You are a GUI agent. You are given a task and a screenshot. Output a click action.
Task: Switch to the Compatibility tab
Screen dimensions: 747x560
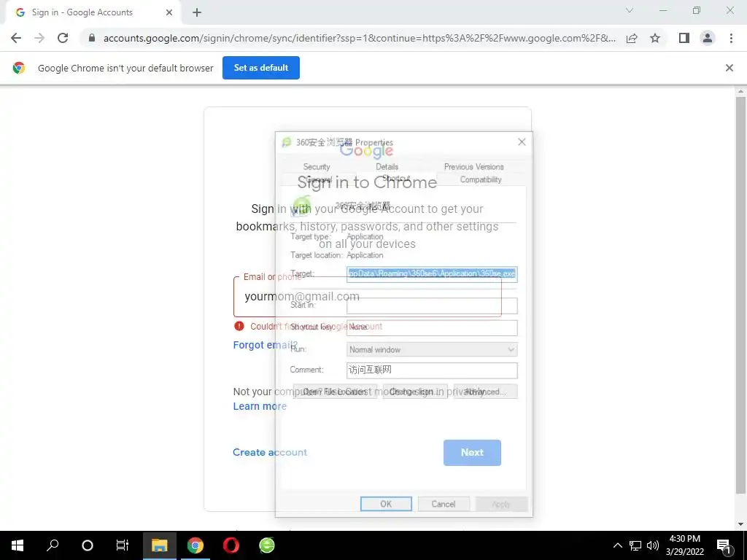point(481,179)
